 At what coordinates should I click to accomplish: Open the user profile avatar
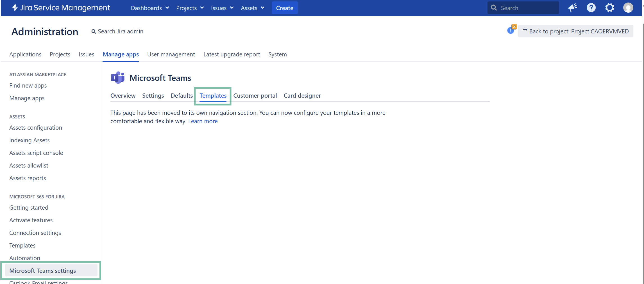pyautogui.click(x=628, y=8)
